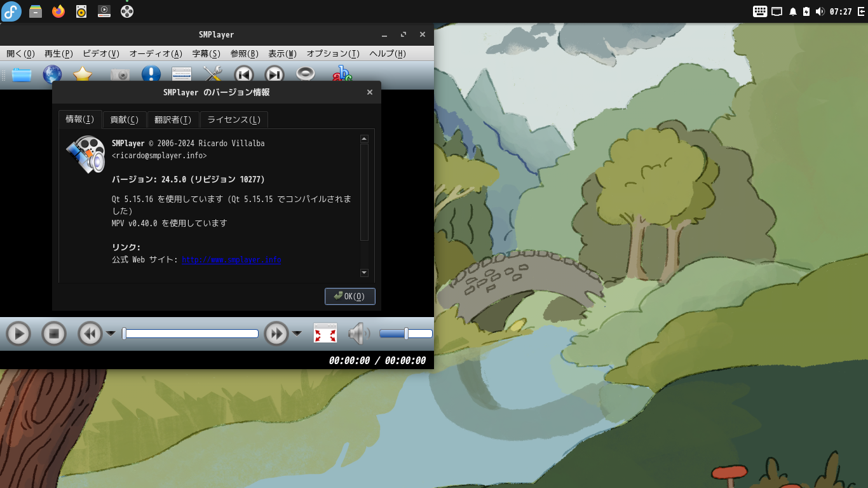This screenshot has height=488, width=868.
Task: Click the scroll up arrow in the info panel
Action: click(x=364, y=139)
